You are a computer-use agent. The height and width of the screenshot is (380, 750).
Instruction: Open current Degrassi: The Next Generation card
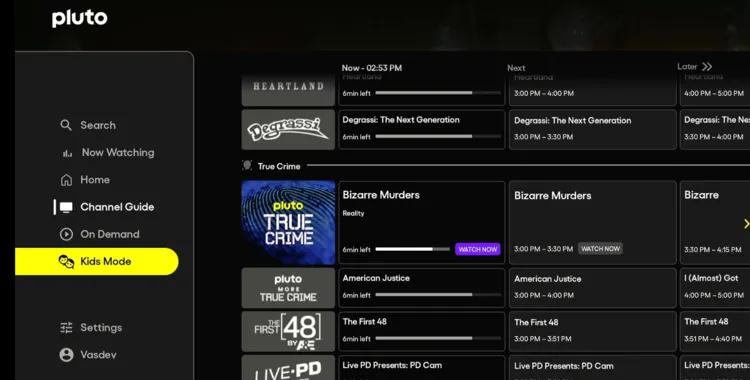[x=421, y=129]
